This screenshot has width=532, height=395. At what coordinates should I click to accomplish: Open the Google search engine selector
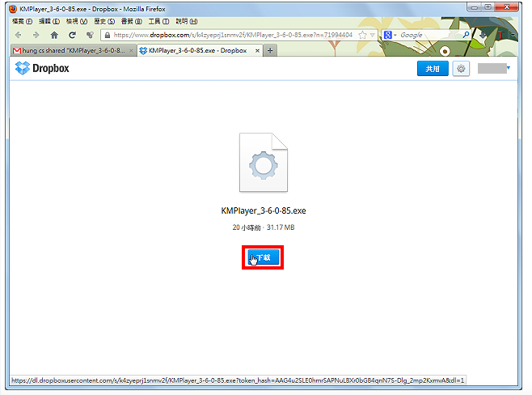click(390, 35)
